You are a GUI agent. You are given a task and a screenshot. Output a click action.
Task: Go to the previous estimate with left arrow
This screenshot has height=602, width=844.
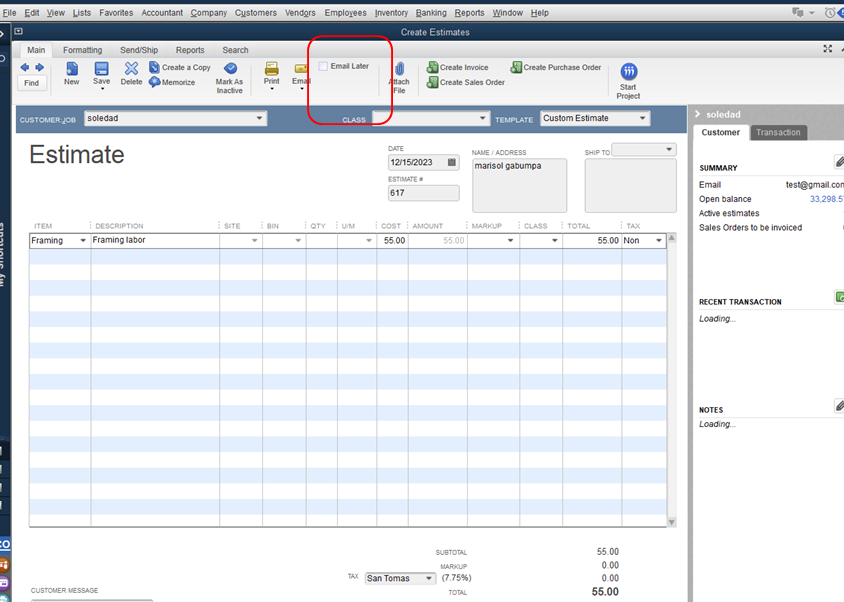click(x=25, y=67)
